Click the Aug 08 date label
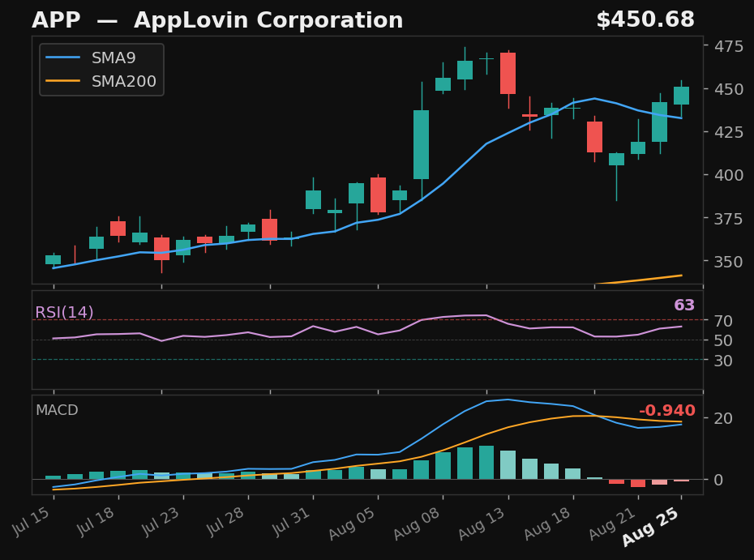754x560 pixels. (x=417, y=523)
